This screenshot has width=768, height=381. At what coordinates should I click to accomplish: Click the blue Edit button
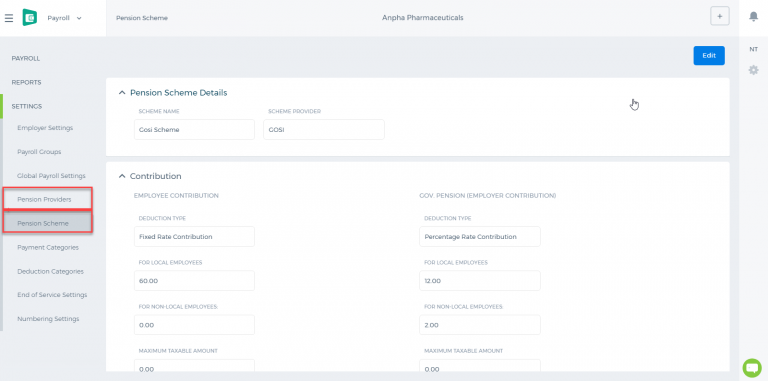point(709,55)
